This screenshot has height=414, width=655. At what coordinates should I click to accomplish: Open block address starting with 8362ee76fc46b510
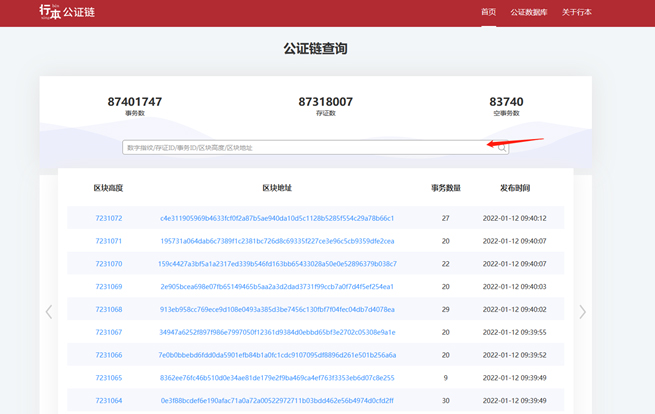point(277,378)
